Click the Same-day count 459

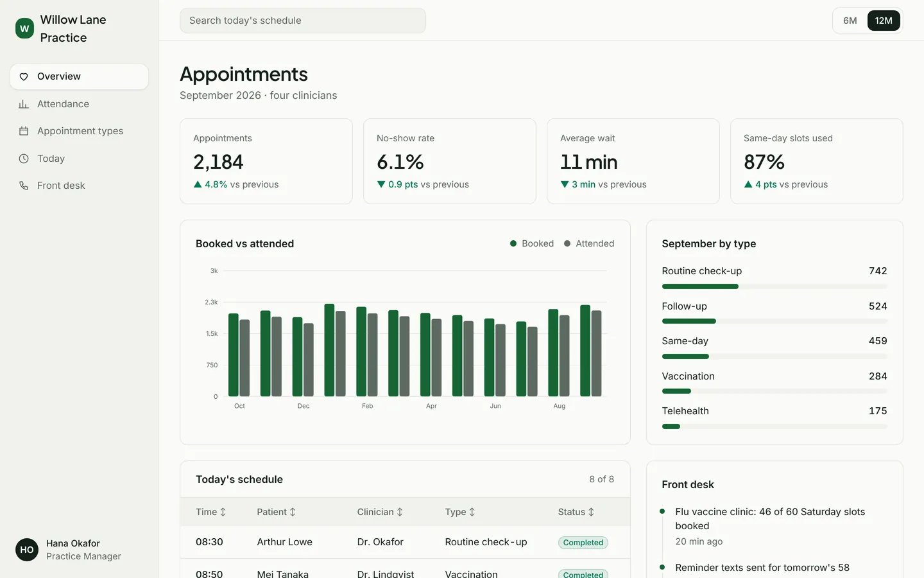coord(878,341)
